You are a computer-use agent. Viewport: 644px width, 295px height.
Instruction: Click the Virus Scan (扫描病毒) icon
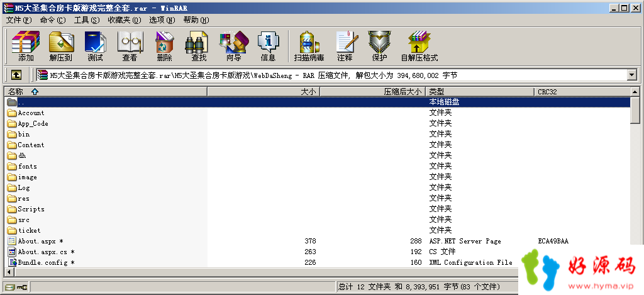point(309,46)
